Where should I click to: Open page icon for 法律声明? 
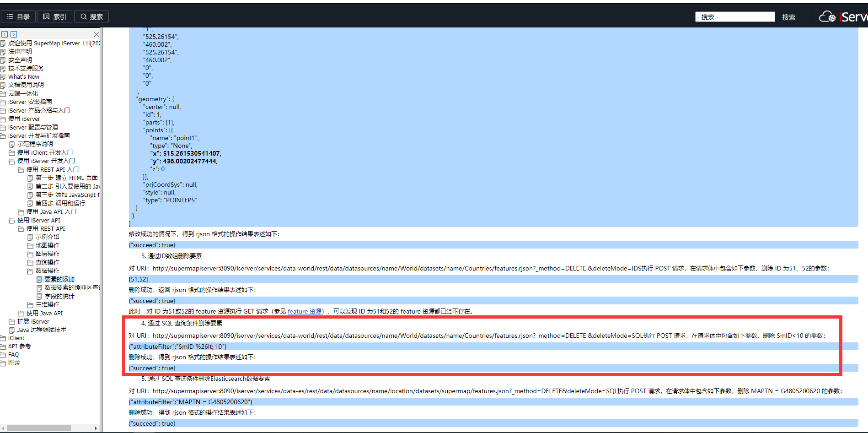pyautogui.click(x=3, y=52)
